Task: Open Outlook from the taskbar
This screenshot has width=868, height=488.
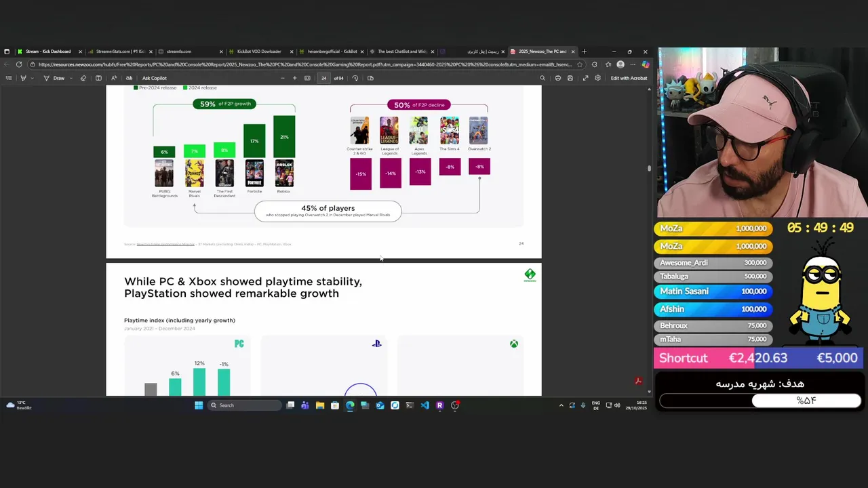Action: click(380, 405)
